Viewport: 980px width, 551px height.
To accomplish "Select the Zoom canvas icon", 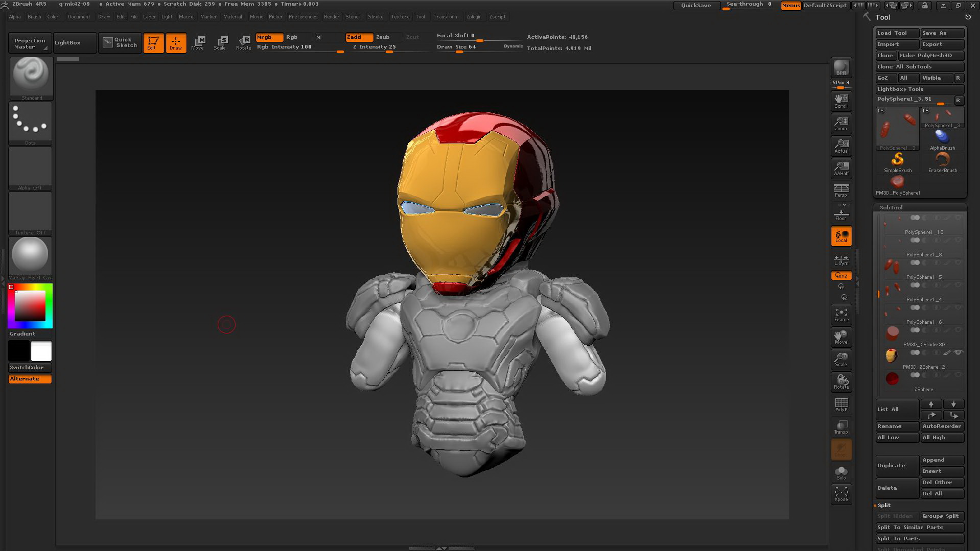I will [x=841, y=123].
